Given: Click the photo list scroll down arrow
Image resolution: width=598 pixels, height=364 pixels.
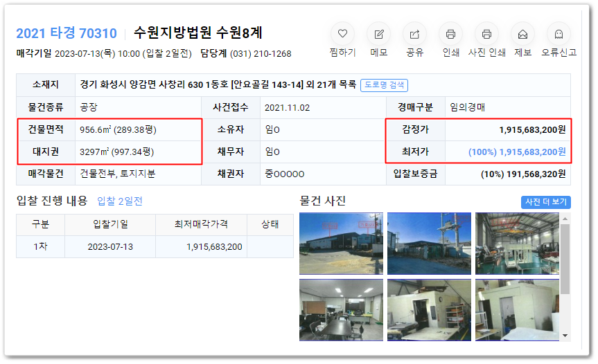Looking at the screenshot, I should pos(565,336).
